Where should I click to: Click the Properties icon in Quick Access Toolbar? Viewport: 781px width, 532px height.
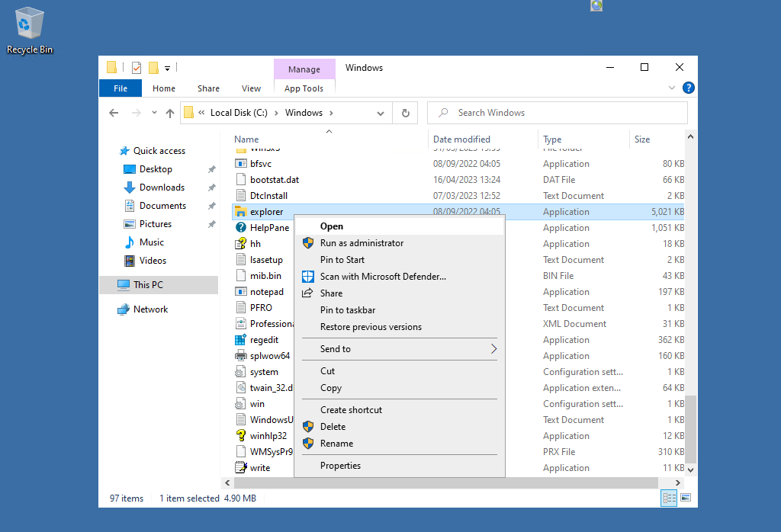point(137,68)
